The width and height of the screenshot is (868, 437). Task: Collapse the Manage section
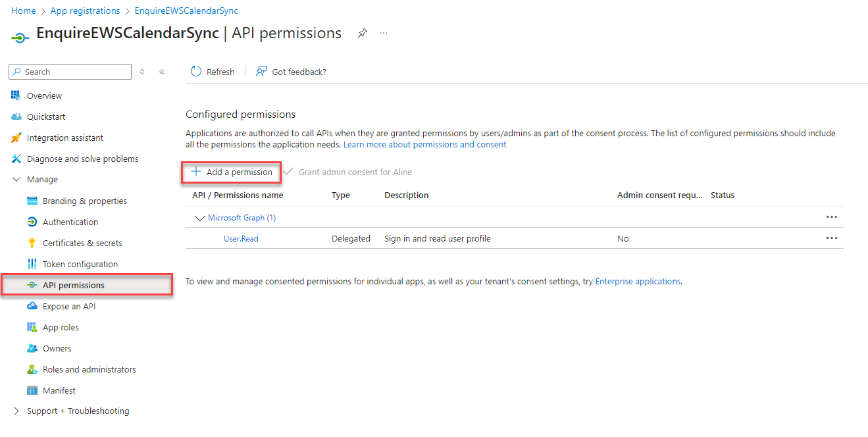16,179
